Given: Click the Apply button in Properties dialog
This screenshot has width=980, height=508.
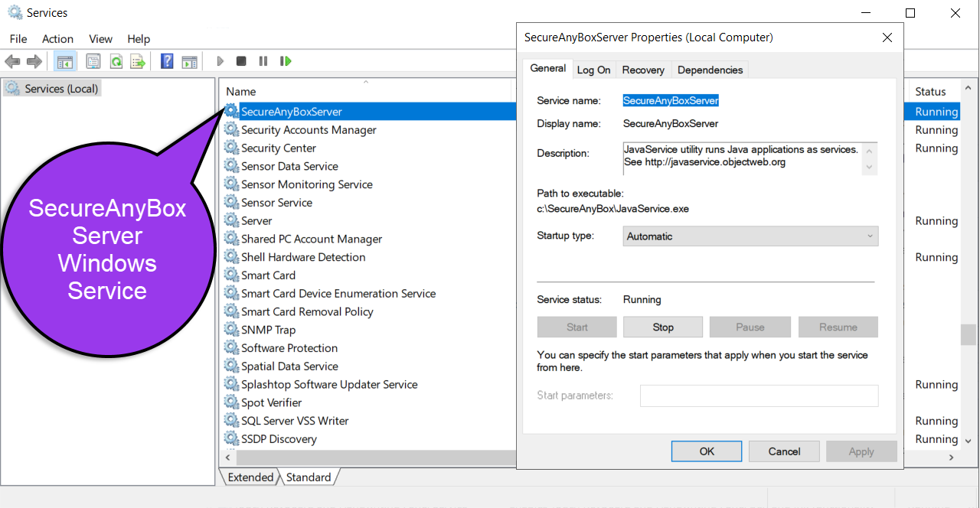Looking at the screenshot, I should 861,451.
